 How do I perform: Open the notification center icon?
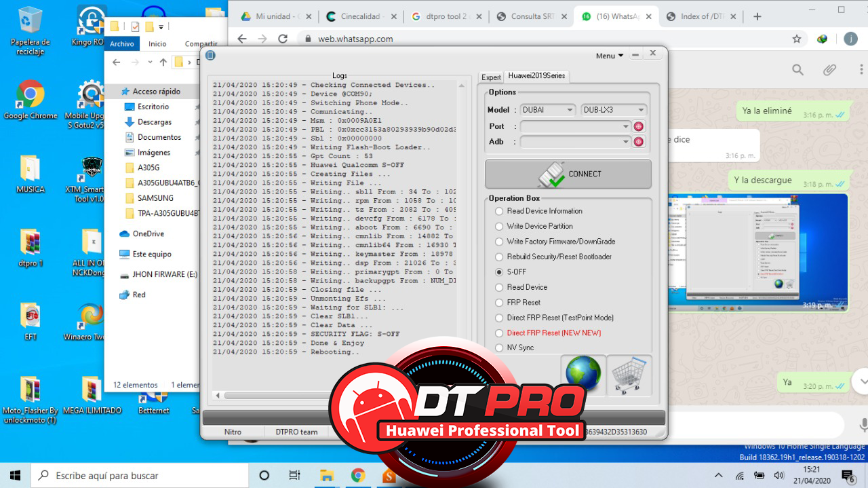pyautogui.click(x=848, y=476)
